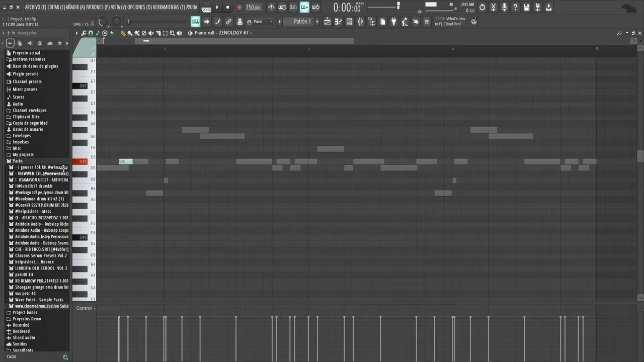This screenshot has height=362, width=644.
Task: Click the online news globe icon
Action: point(474,21)
